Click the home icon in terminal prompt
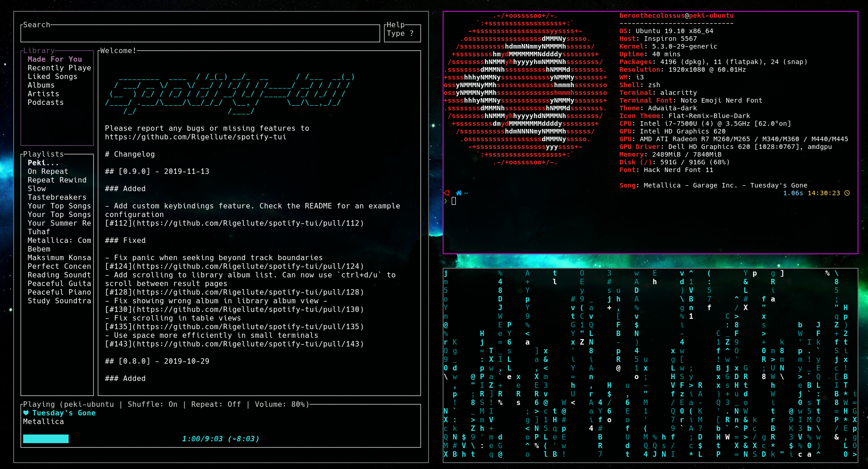This screenshot has height=469, width=868. [459, 193]
